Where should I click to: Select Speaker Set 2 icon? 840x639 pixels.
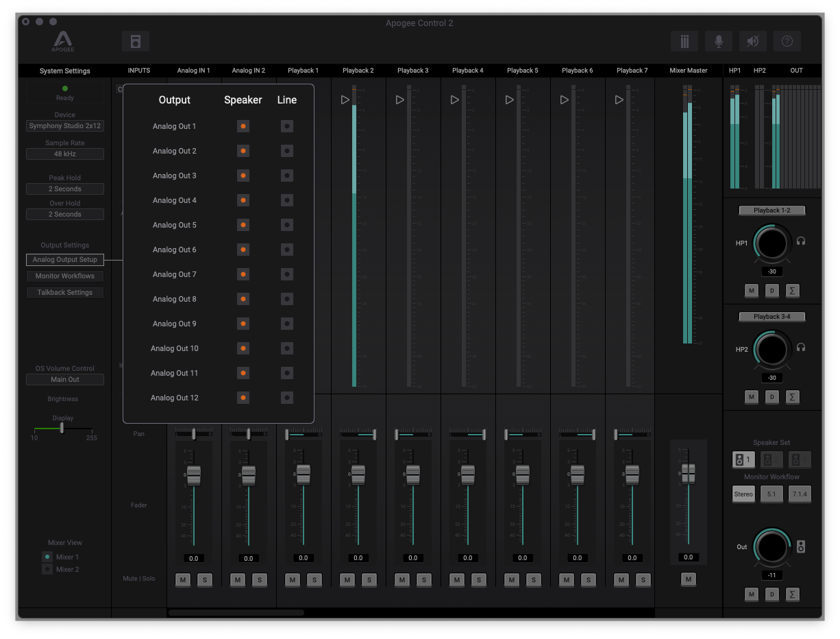coord(771,460)
